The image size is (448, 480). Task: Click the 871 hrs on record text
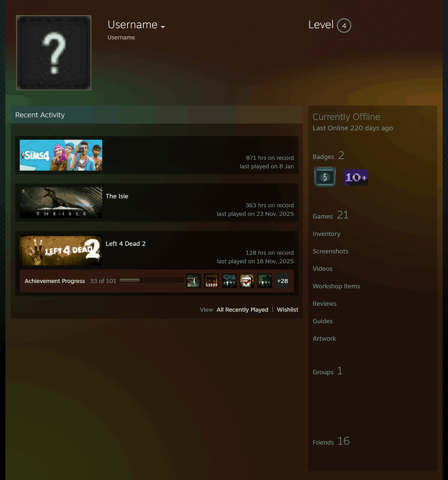[270, 158]
